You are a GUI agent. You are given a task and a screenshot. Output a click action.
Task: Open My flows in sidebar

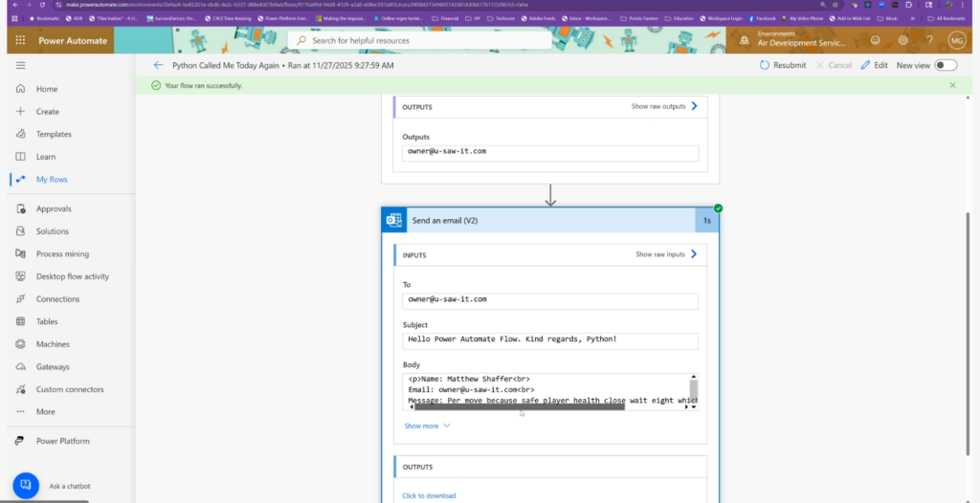pyautogui.click(x=52, y=179)
